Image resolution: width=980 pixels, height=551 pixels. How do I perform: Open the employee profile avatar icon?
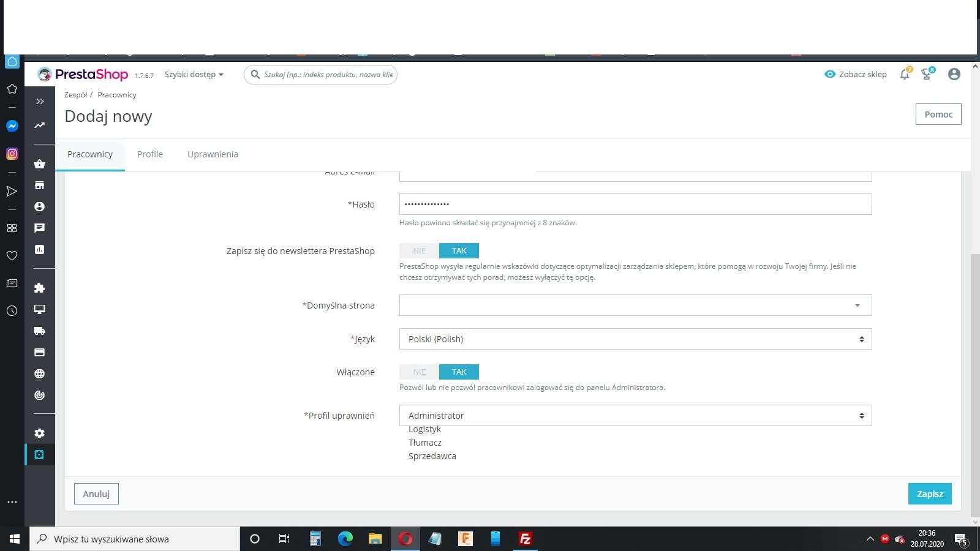coord(954,74)
